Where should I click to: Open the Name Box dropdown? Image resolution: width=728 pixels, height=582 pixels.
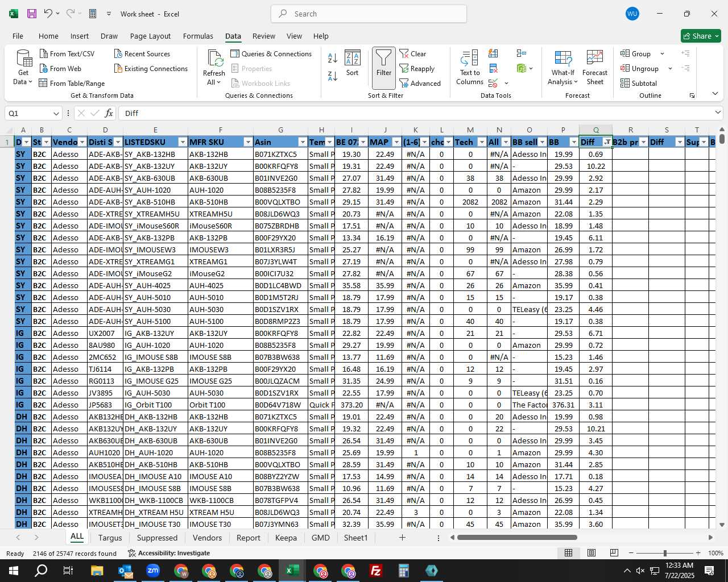[x=56, y=113]
